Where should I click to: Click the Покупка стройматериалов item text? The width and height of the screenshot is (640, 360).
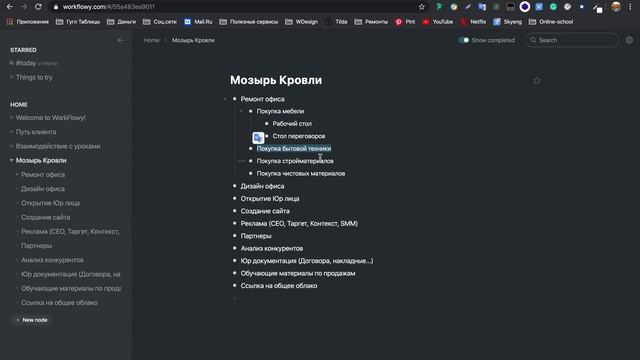[295, 161]
